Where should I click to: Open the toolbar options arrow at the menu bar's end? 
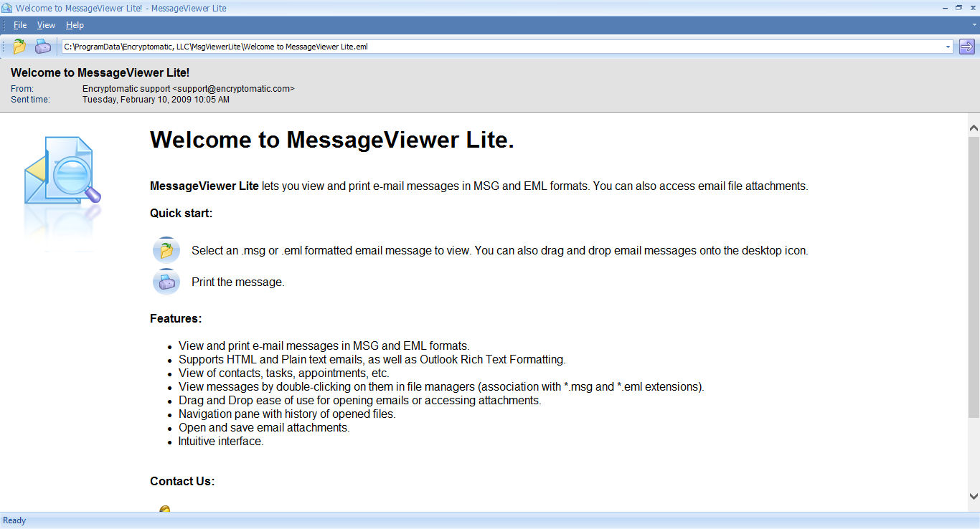point(974,24)
